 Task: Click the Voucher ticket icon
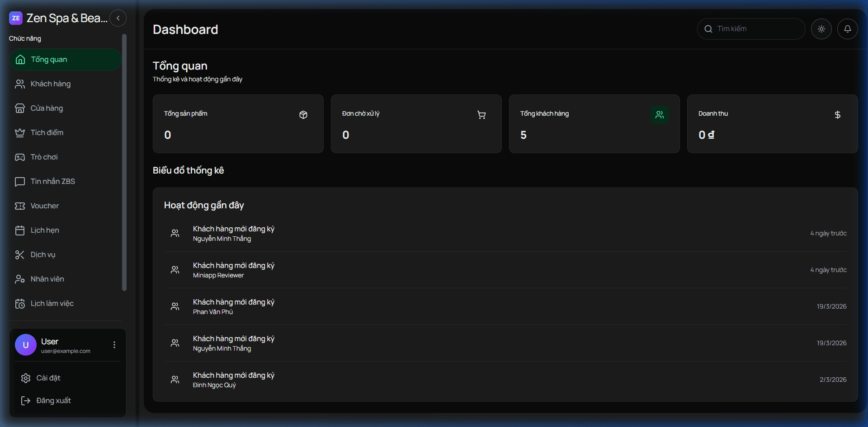coord(20,206)
